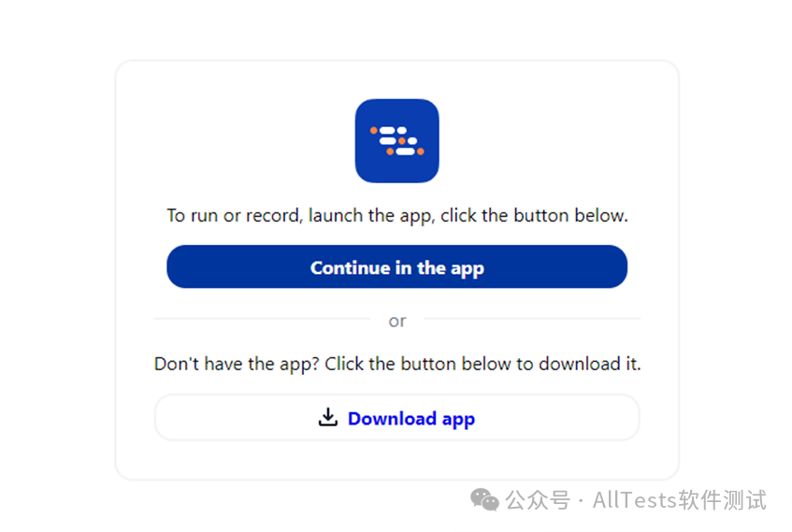Click the download arrow icon

tap(328, 417)
